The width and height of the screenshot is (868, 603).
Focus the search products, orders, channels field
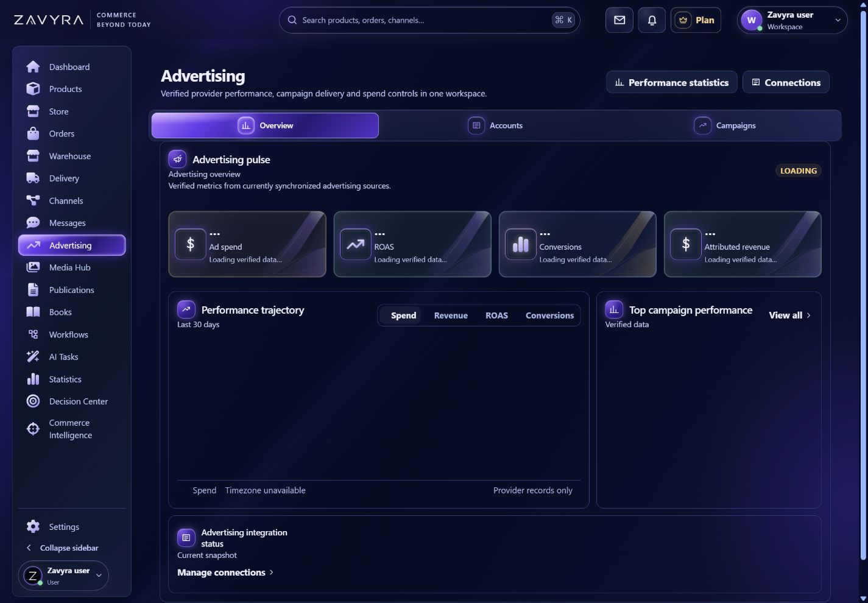coord(429,20)
